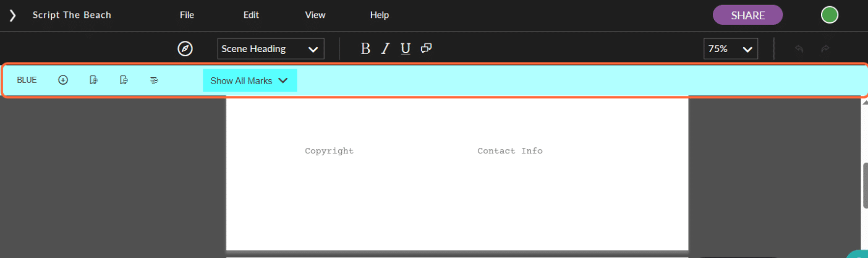Open the 75% zoom dropdown
868x258 pixels.
[730, 49]
